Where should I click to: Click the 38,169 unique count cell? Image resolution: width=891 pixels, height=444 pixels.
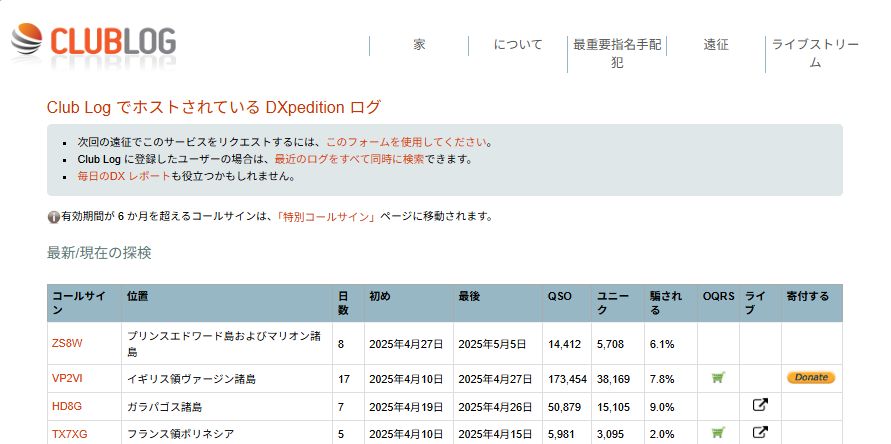618,379
